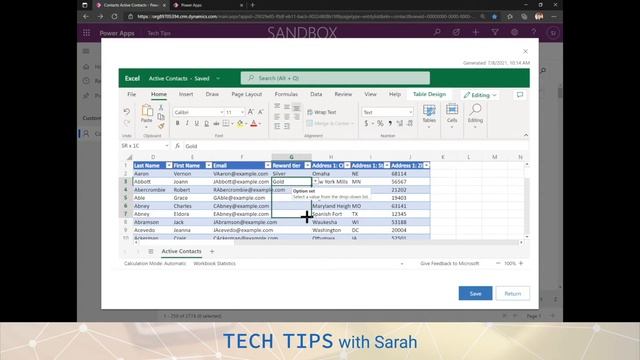The image size is (640, 360).
Task: Open the Text number format dropdown
Action: tap(410, 112)
